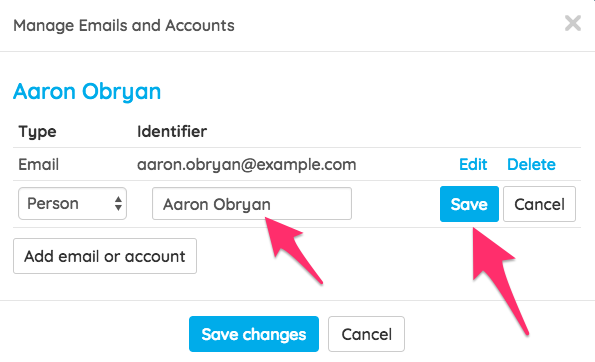Click the pink arrow pointing at input field

coord(290,247)
